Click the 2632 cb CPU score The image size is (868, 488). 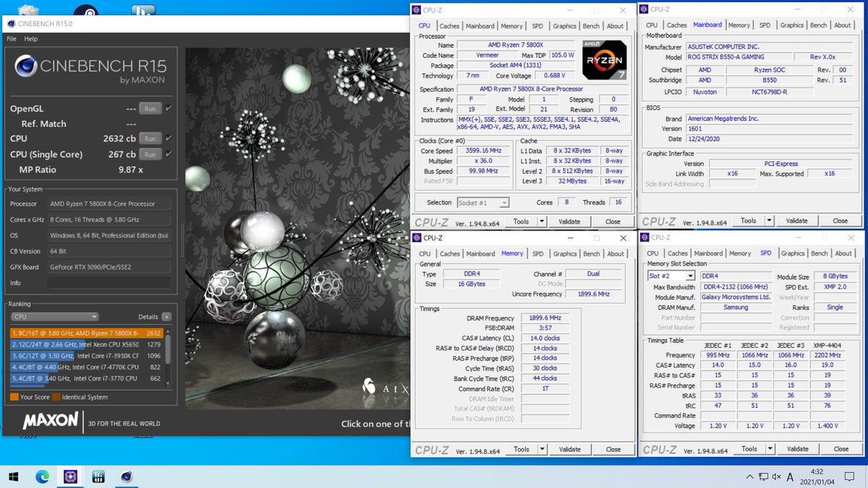(x=119, y=138)
